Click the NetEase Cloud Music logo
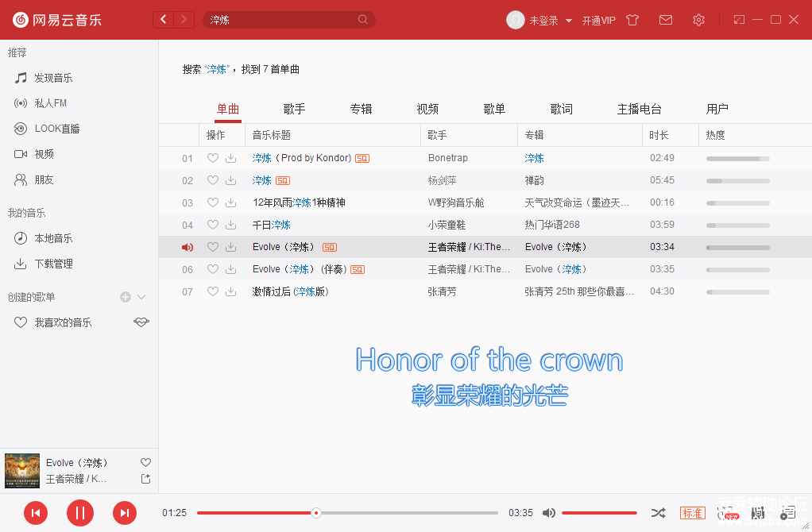 pos(57,20)
